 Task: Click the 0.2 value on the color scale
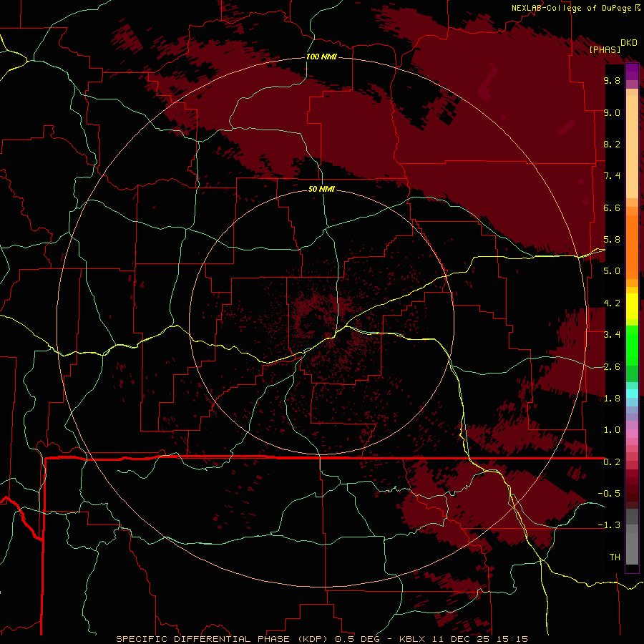click(x=612, y=462)
